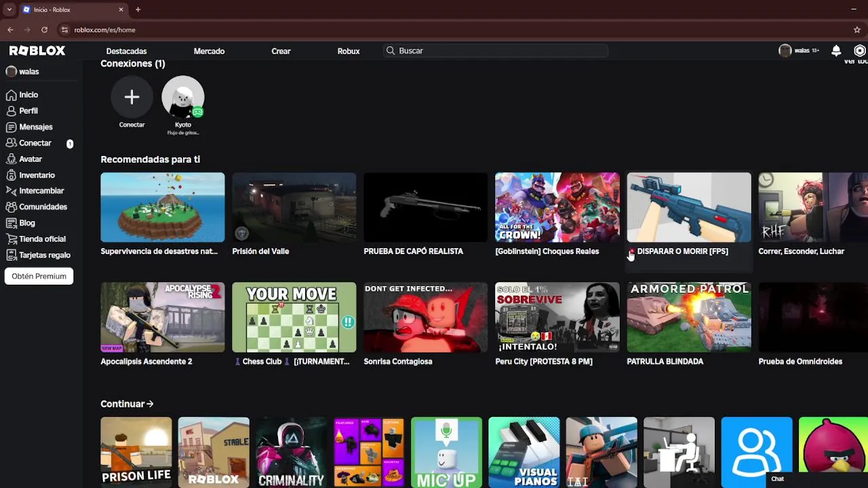This screenshot has width=868, height=488.
Task: Select the Inicio - Roblox browser tab
Action: tap(73, 9)
